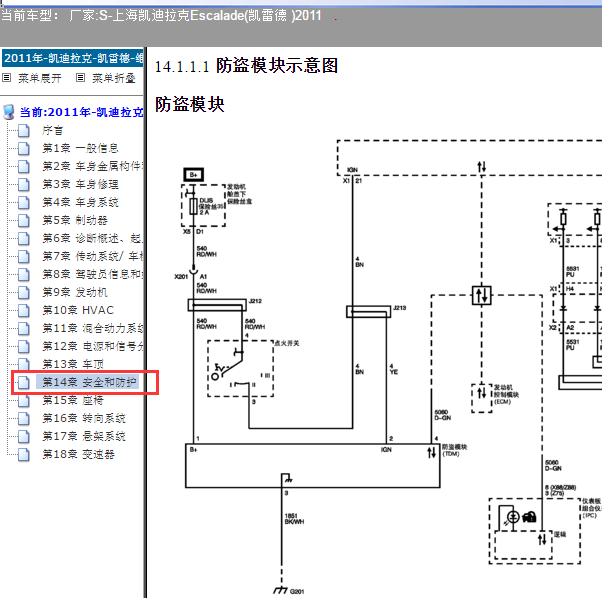Open 第5章 制动器 chapter
The image size is (602, 598).
[x=75, y=221]
